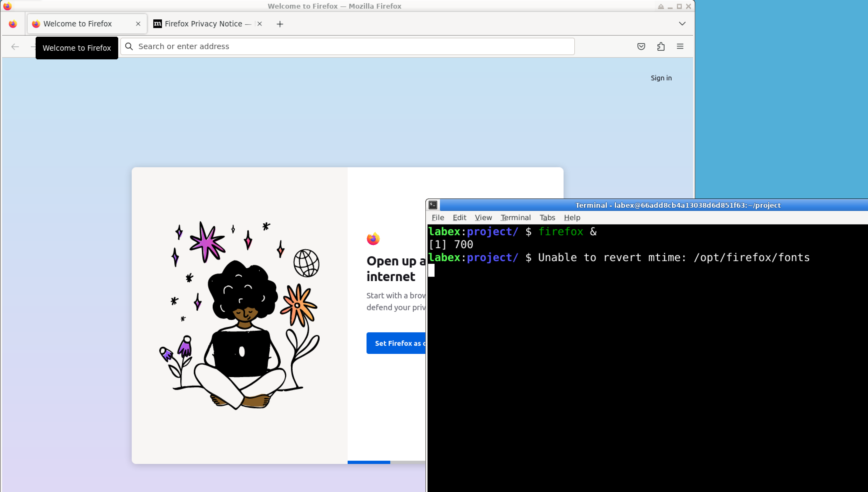Open a new tab with the plus icon
Viewport: 868px width, 492px height.
280,24
